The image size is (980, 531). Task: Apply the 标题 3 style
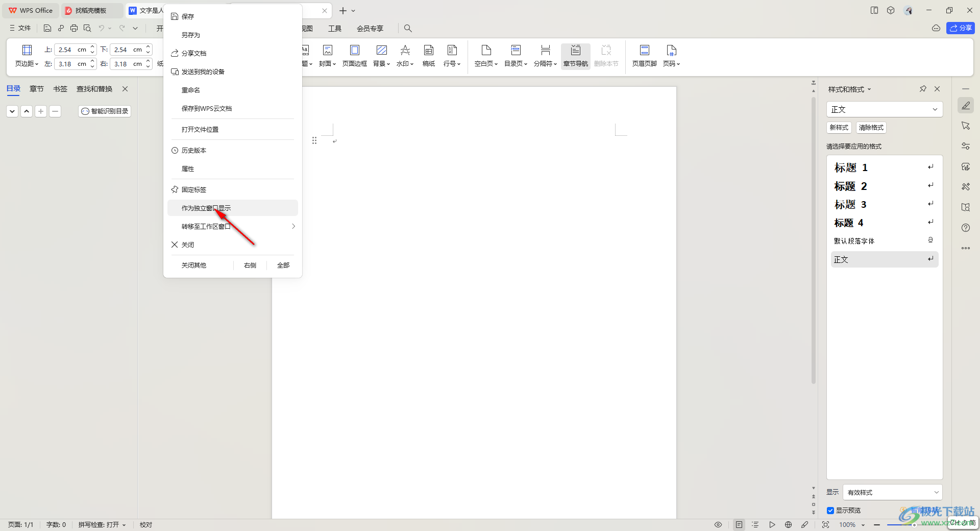pyautogui.click(x=885, y=204)
